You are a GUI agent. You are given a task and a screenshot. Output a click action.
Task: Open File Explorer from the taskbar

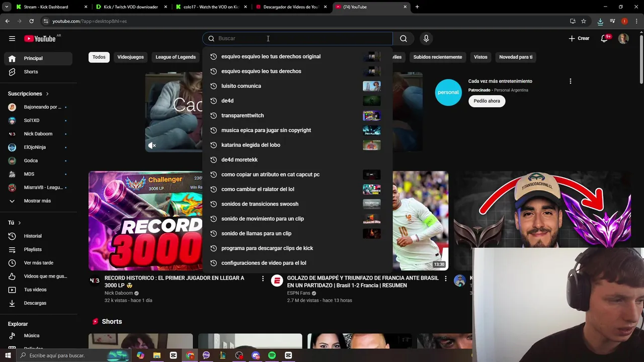pyautogui.click(x=157, y=355)
